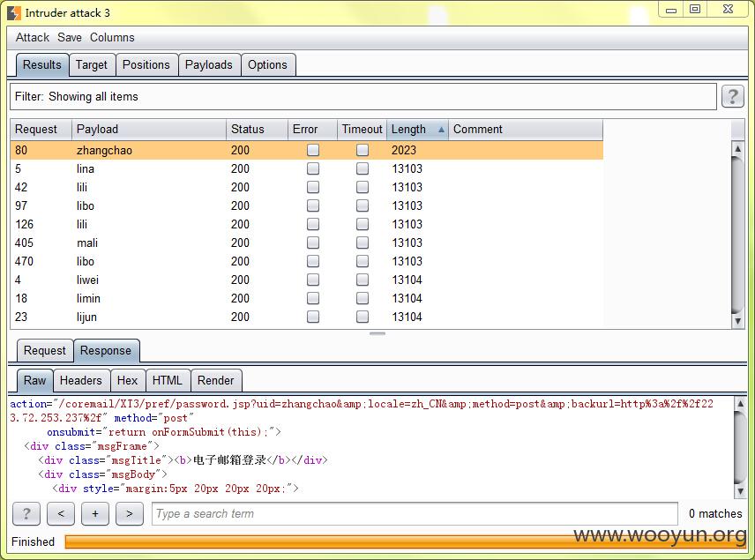Sort by Timeout column header

click(x=363, y=130)
